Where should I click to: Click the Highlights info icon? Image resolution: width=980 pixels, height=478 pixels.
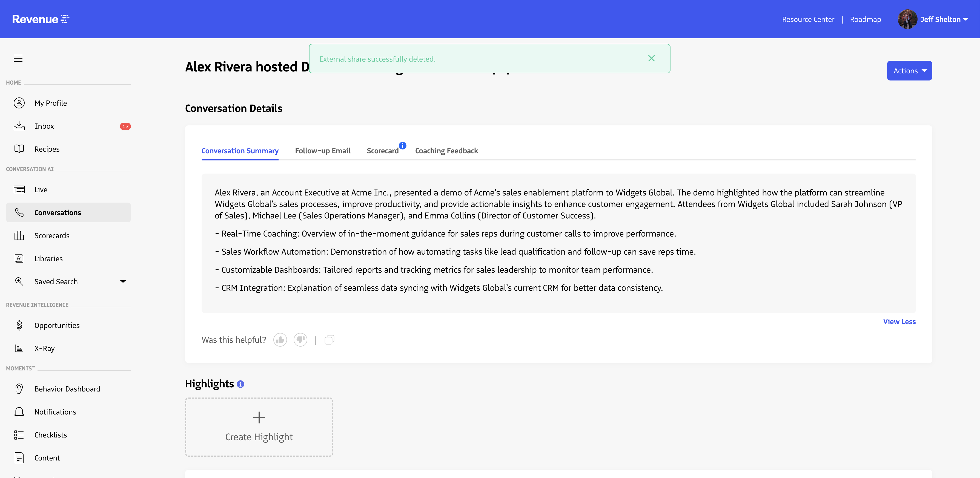coord(240,384)
